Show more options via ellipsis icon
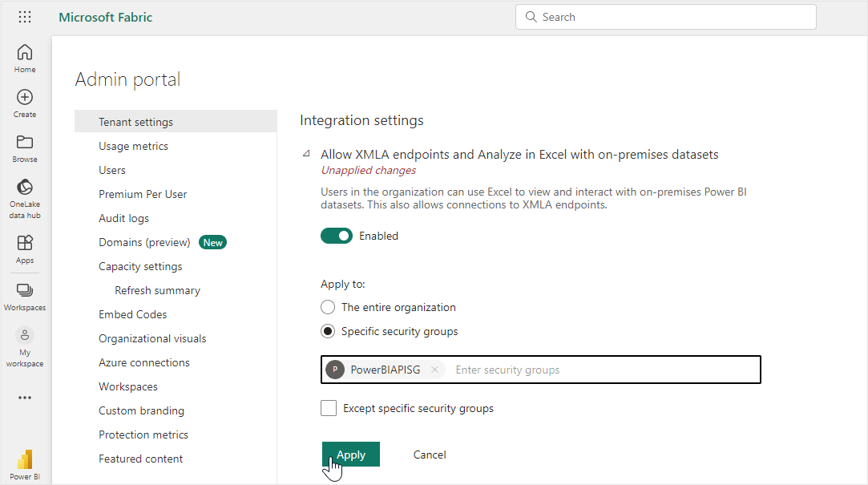The width and height of the screenshot is (868, 485). click(x=25, y=398)
